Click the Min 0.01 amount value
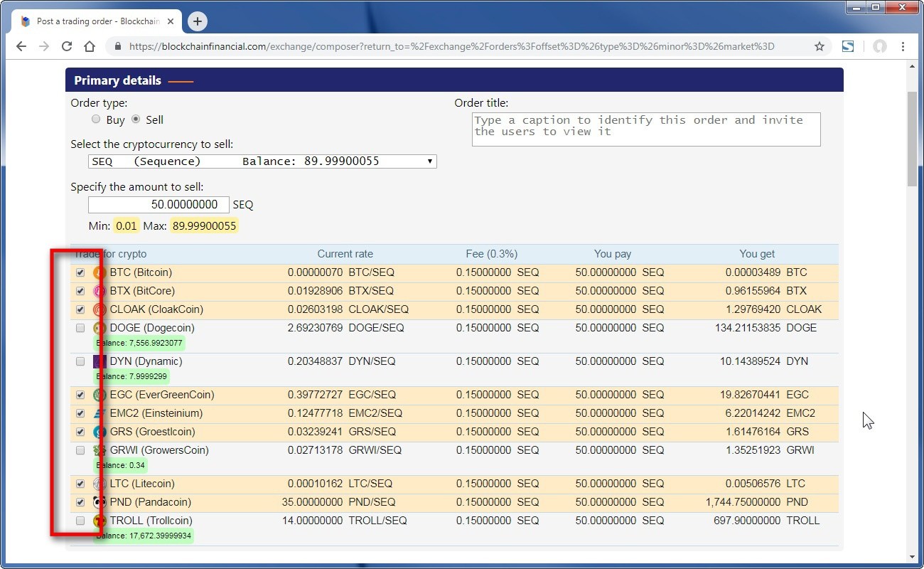 point(127,226)
